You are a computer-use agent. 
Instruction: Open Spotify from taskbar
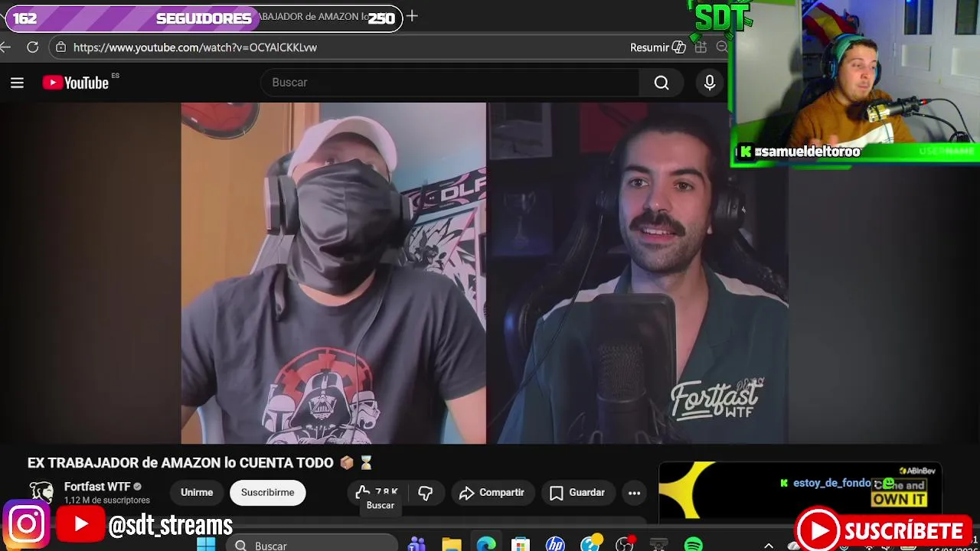pyautogui.click(x=694, y=545)
